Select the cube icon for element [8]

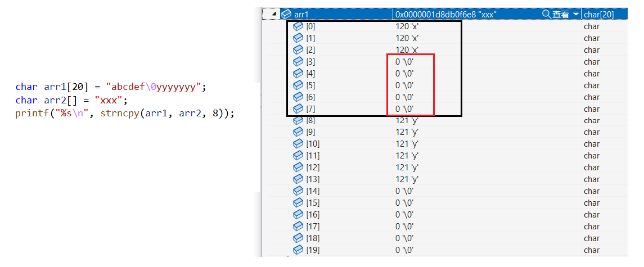pyautogui.click(x=298, y=120)
